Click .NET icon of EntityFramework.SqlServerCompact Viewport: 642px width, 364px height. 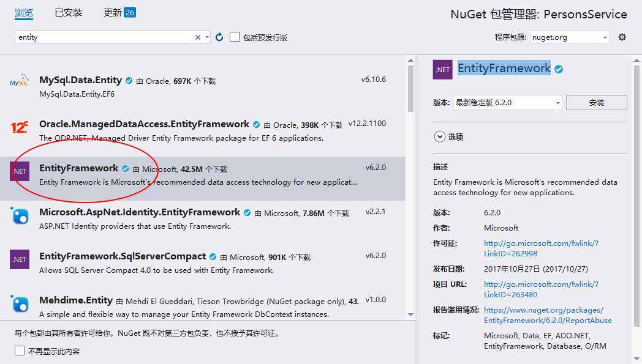pyautogui.click(x=19, y=259)
